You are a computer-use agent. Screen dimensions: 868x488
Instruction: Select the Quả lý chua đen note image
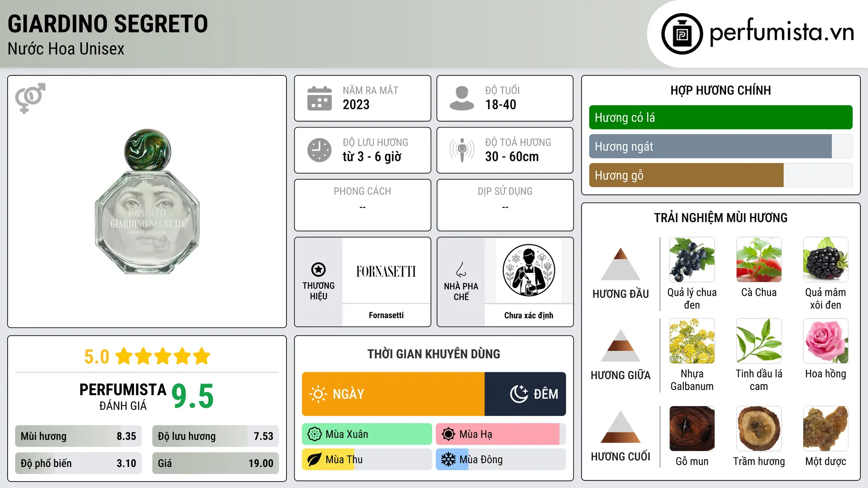click(692, 260)
